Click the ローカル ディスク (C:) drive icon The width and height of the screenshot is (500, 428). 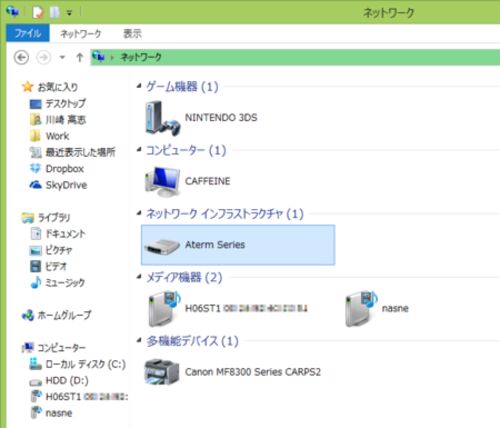[x=35, y=364]
